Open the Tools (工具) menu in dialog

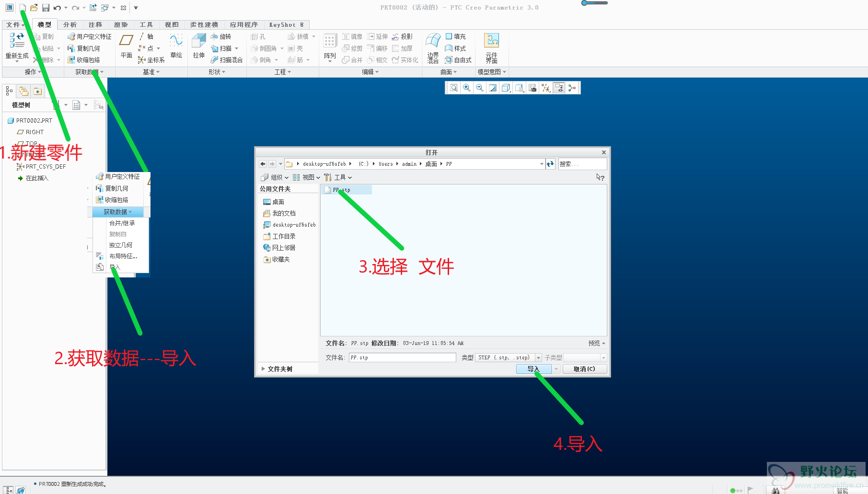click(x=338, y=177)
